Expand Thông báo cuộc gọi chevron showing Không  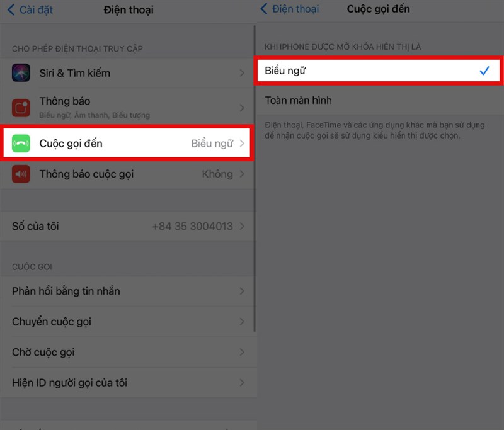tap(242, 174)
